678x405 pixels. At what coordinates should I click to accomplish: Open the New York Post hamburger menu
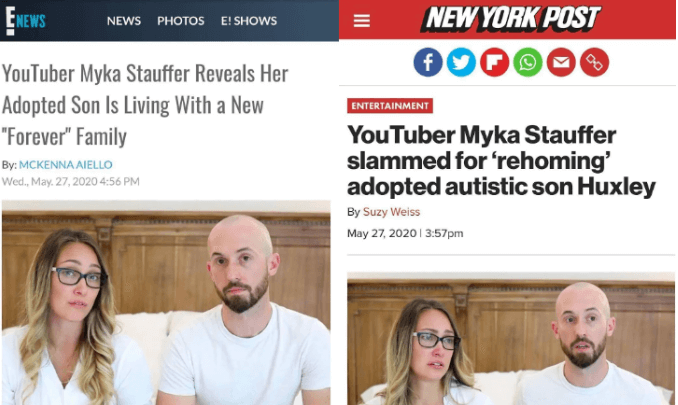pyautogui.click(x=361, y=20)
